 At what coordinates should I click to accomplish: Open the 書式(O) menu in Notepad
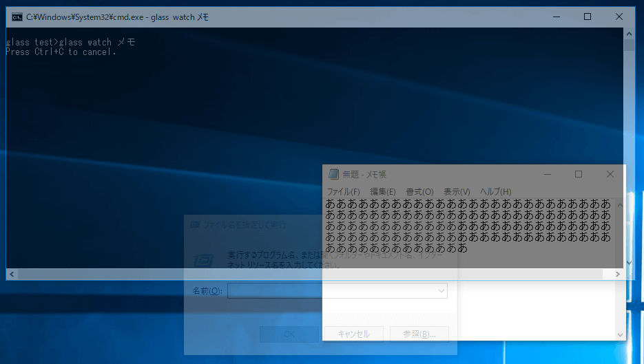pyautogui.click(x=419, y=192)
